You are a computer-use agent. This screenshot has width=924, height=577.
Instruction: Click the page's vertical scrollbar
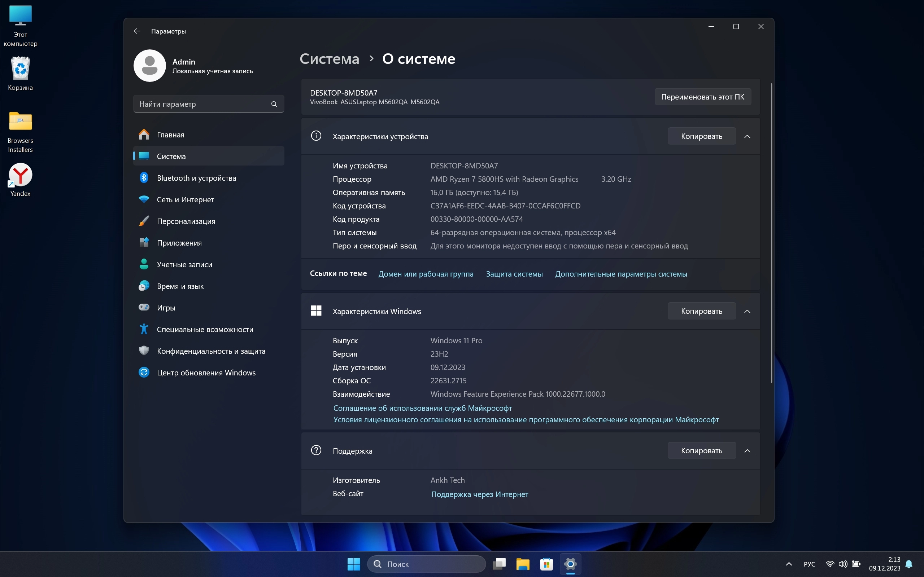[771, 233]
